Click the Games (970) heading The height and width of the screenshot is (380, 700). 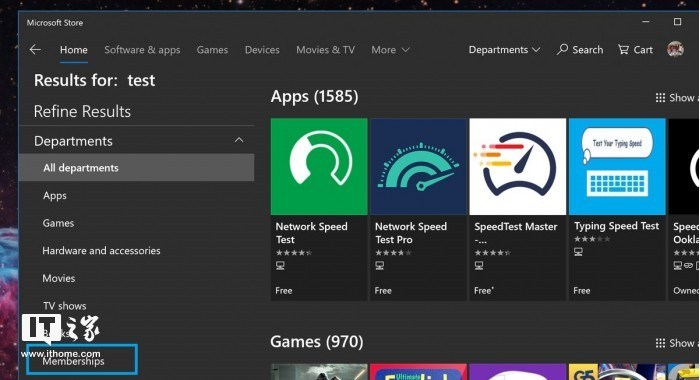[x=317, y=342]
